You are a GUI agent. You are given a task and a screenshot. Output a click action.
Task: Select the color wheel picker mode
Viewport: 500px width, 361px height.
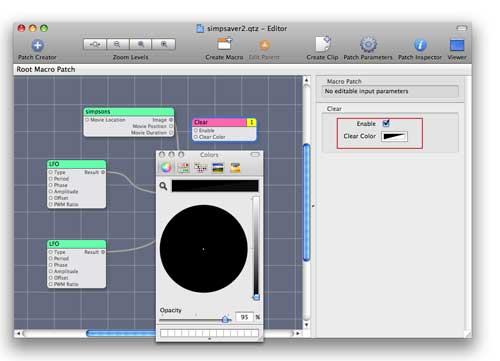166,167
